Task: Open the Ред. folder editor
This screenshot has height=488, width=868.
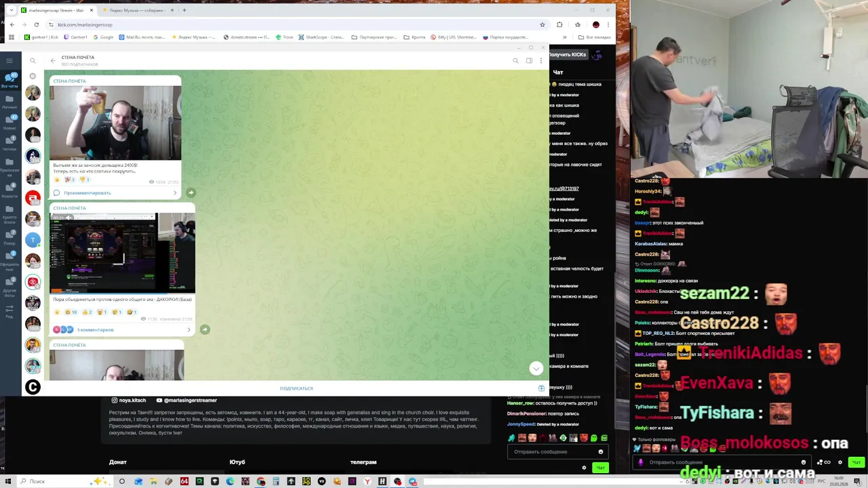Action: 9,311
